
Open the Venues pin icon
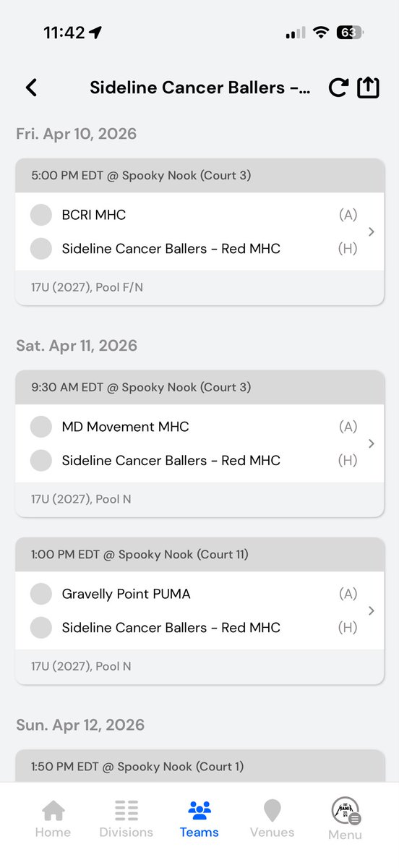(272, 811)
